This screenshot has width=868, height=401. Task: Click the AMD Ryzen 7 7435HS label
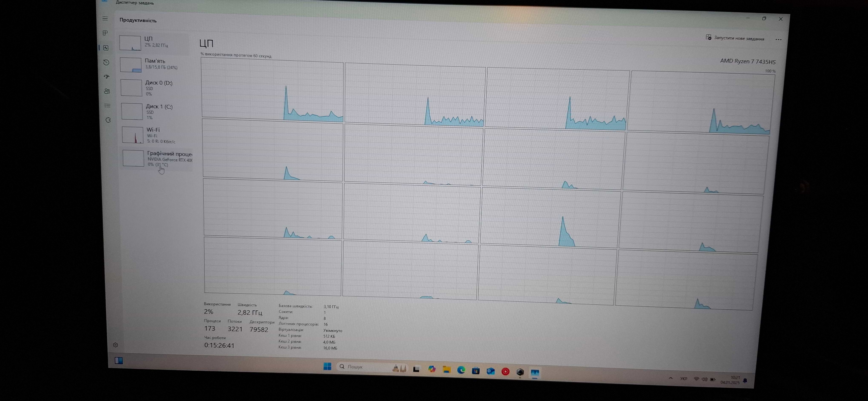pyautogui.click(x=748, y=62)
